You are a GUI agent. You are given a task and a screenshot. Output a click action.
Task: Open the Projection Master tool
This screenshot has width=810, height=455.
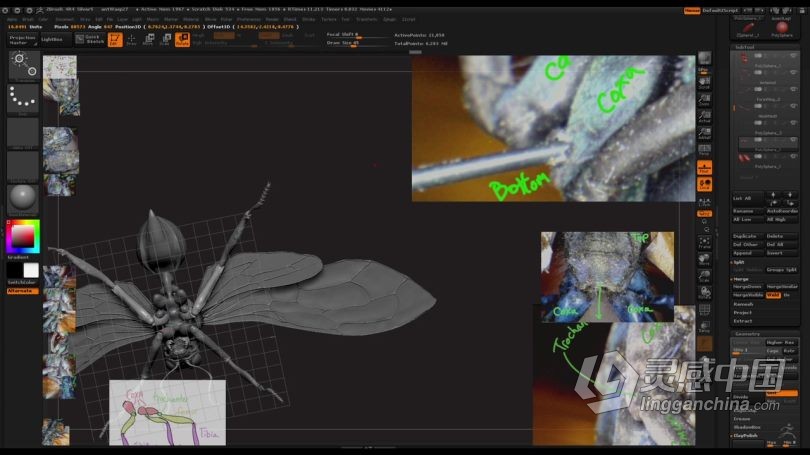pos(23,40)
